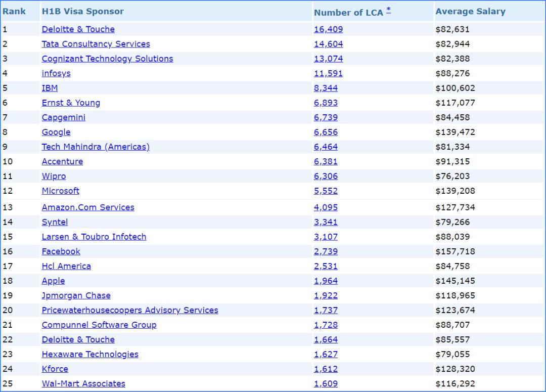The width and height of the screenshot is (546, 392).
Task: Click the Google sponsor link
Action: tap(56, 132)
